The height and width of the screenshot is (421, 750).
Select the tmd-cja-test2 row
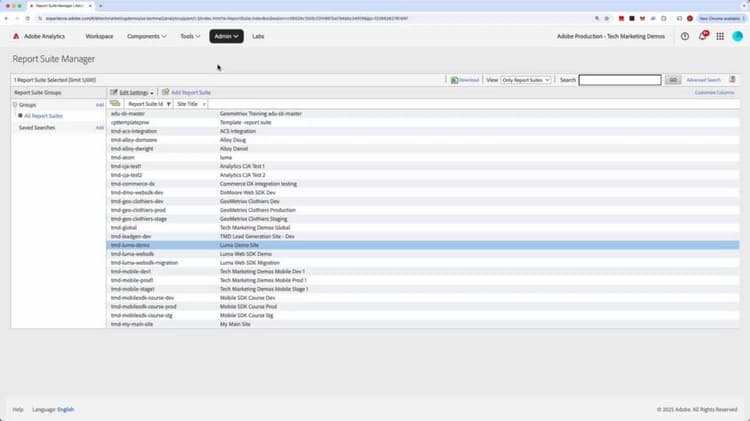click(423, 175)
